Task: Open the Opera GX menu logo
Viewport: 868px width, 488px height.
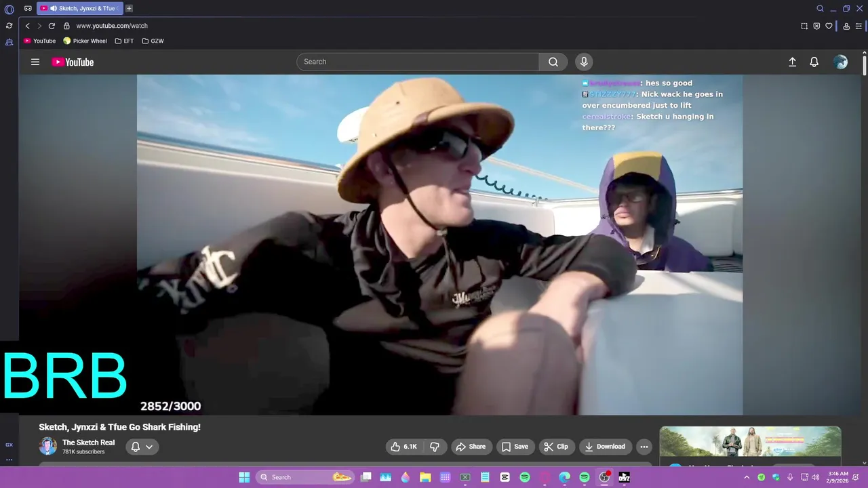Action: (x=9, y=9)
